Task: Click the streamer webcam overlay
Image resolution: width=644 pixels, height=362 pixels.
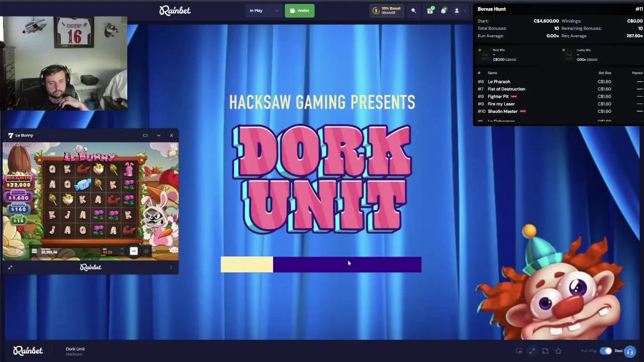Action: 64,63
